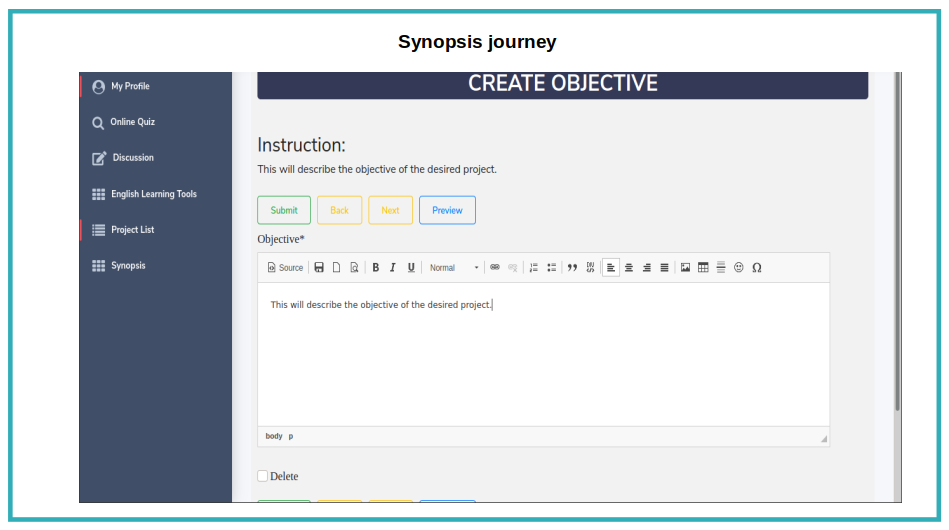Click the insert Table icon
Image resolution: width=949 pixels, height=530 pixels.
coord(703,267)
